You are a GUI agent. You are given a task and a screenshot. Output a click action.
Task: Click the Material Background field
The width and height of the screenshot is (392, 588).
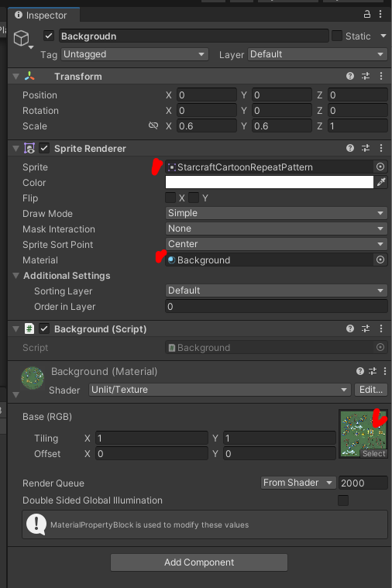click(270, 260)
